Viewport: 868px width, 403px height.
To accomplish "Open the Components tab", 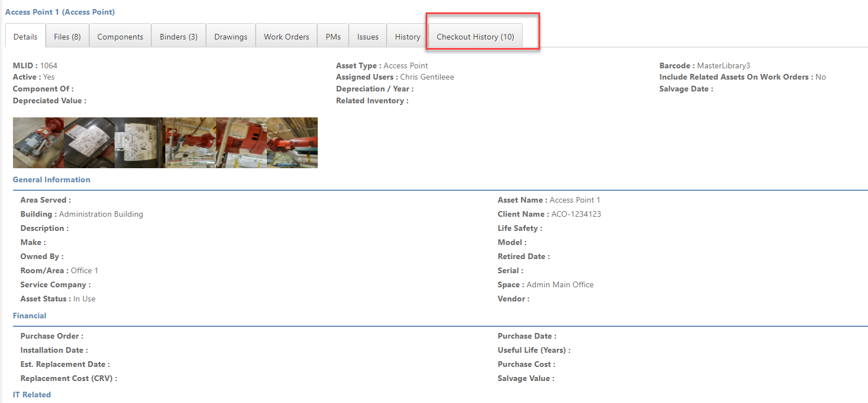I will click(120, 37).
